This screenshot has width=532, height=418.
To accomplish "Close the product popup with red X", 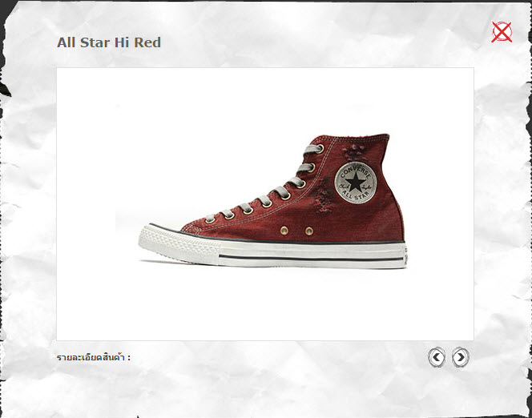I will [x=502, y=32].
